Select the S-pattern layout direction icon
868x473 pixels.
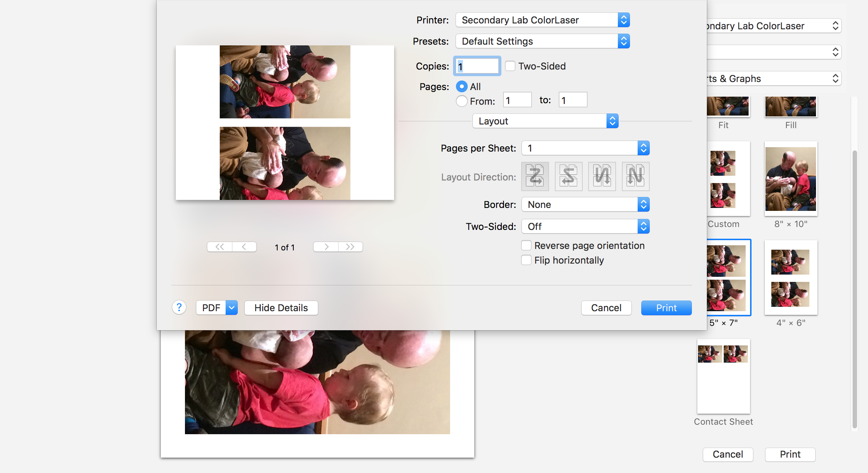[568, 176]
